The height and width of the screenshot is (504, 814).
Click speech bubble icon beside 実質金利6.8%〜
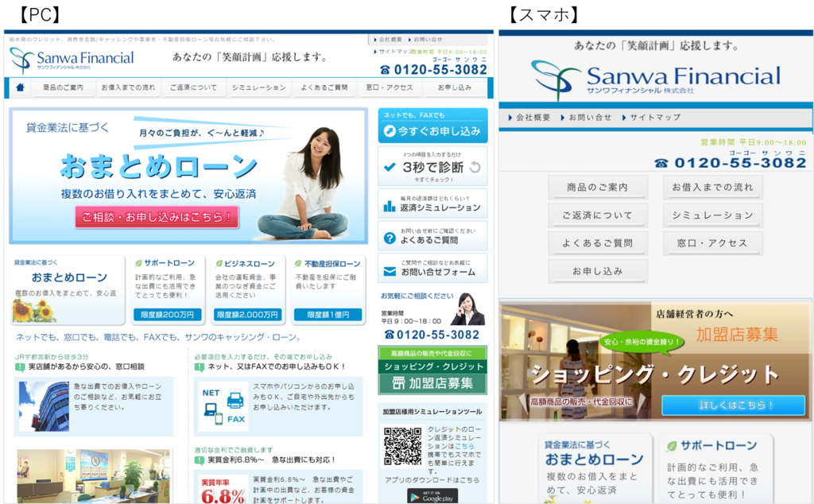tap(200, 460)
